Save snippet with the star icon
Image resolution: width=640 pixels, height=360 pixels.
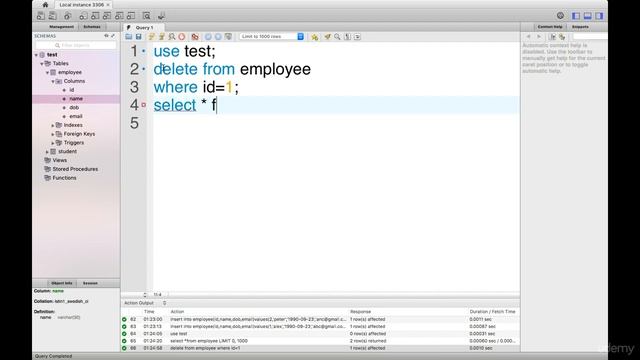tap(315, 37)
